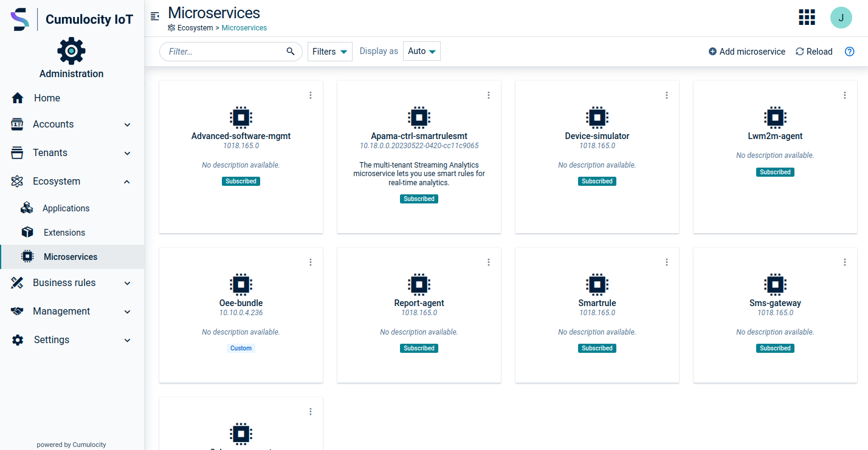The height and width of the screenshot is (450, 868).
Task: Expand the Accounts menu chevron
Action: click(128, 124)
